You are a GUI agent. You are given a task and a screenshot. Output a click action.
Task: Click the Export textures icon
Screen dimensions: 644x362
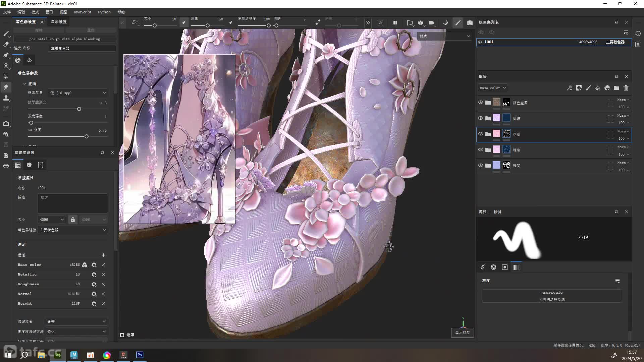[x=6, y=123]
